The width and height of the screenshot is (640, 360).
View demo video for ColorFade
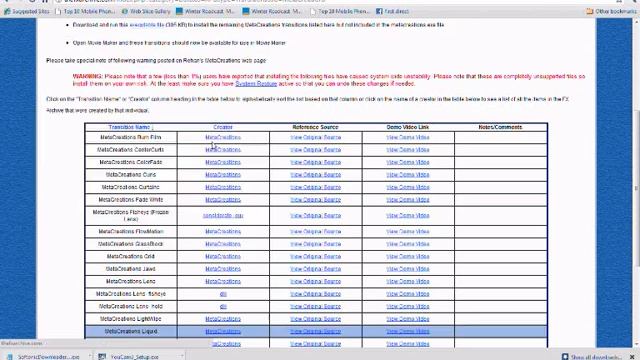(x=408, y=162)
